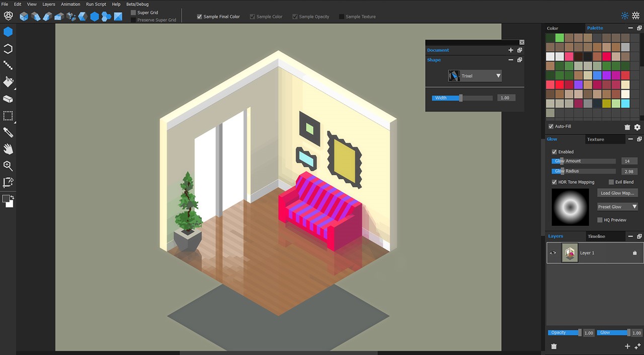Open the Preset Glow dropdown
The image size is (644, 355).
[x=617, y=207]
